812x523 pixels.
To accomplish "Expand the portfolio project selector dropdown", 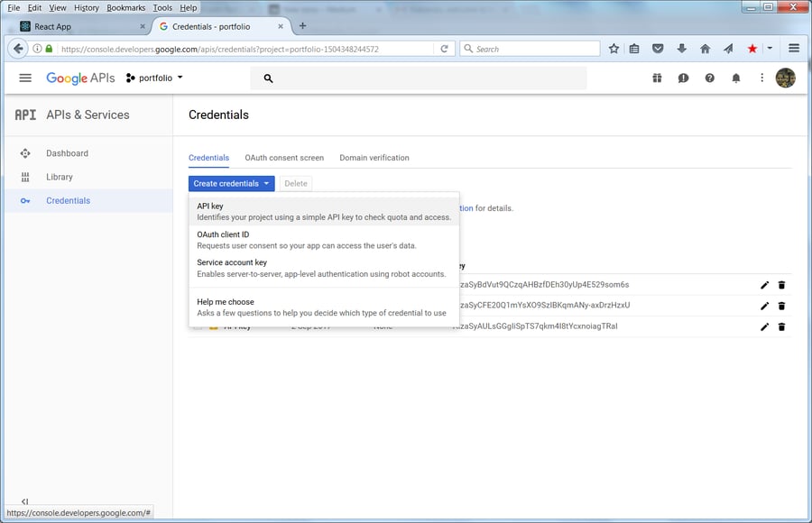I will coord(154,78).
